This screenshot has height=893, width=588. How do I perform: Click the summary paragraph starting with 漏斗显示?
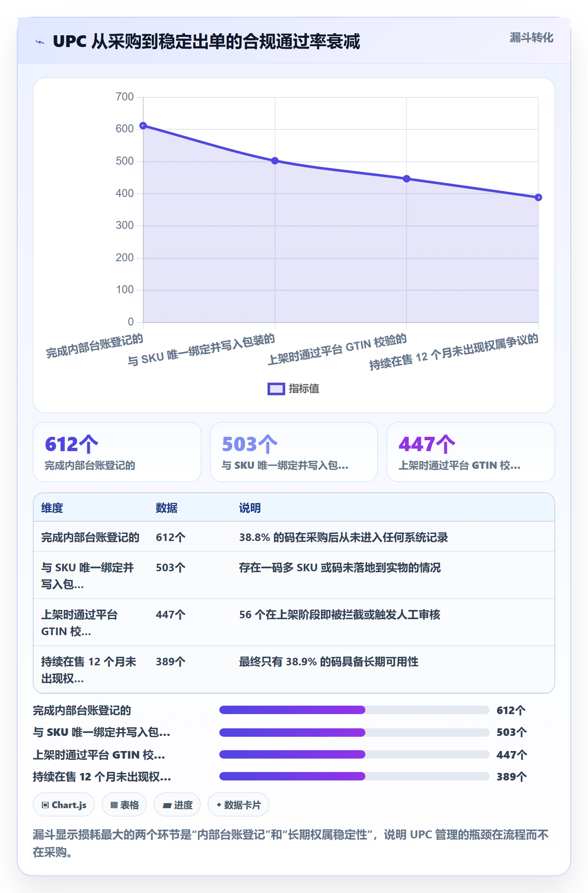tap(291, 843)
